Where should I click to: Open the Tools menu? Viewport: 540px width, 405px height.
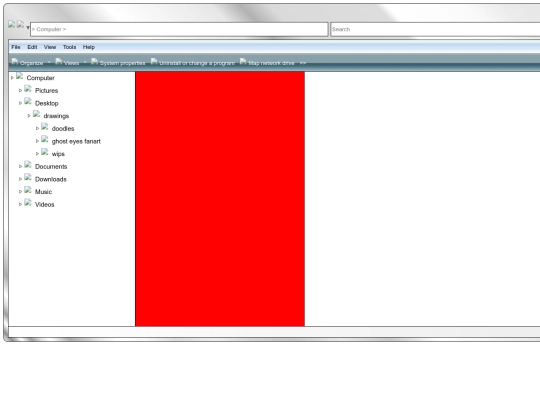point(69,47)
